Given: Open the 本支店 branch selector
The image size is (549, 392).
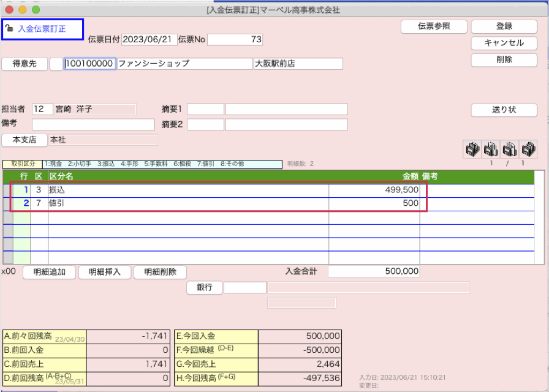Looking at the screenshot, I should tap(25, 140).
